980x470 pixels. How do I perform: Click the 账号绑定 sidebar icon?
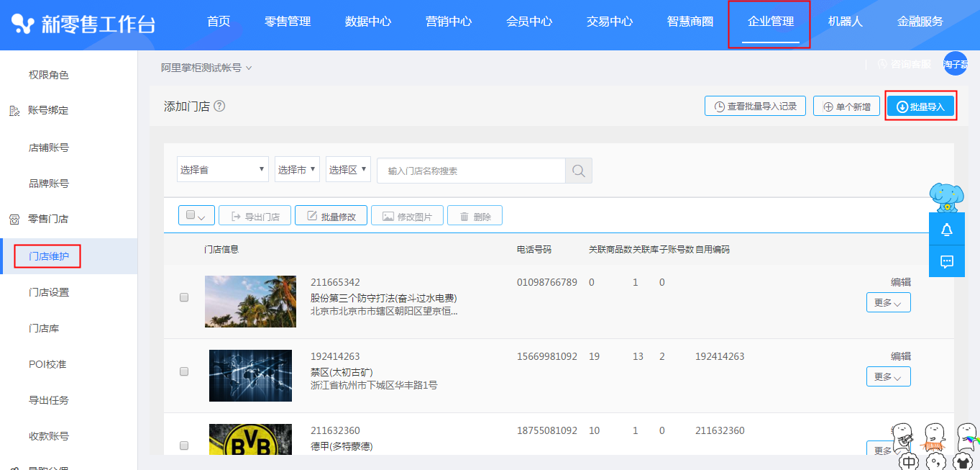pos(14,111)
